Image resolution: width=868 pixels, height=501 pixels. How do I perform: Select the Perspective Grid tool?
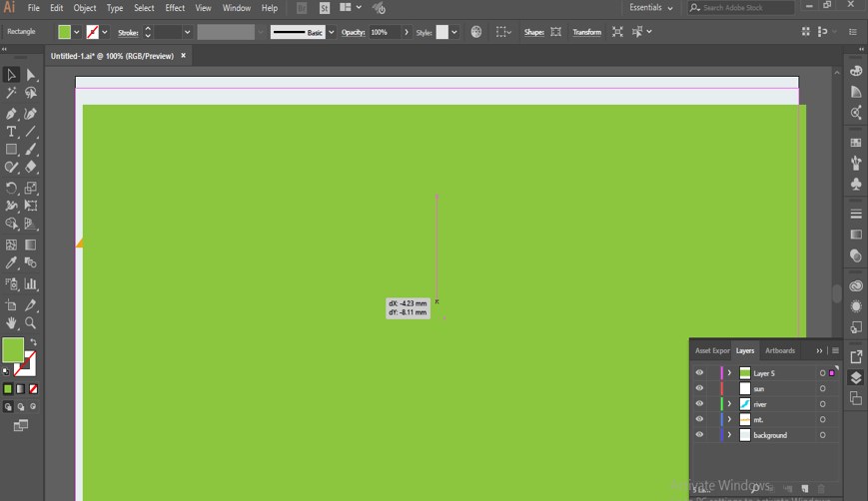pos(30,224)
